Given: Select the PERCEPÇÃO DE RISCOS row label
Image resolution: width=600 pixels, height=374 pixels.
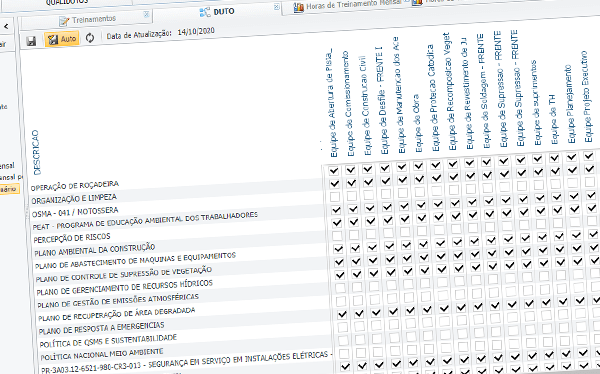Looking at the screenshot, I should [72, 238].
